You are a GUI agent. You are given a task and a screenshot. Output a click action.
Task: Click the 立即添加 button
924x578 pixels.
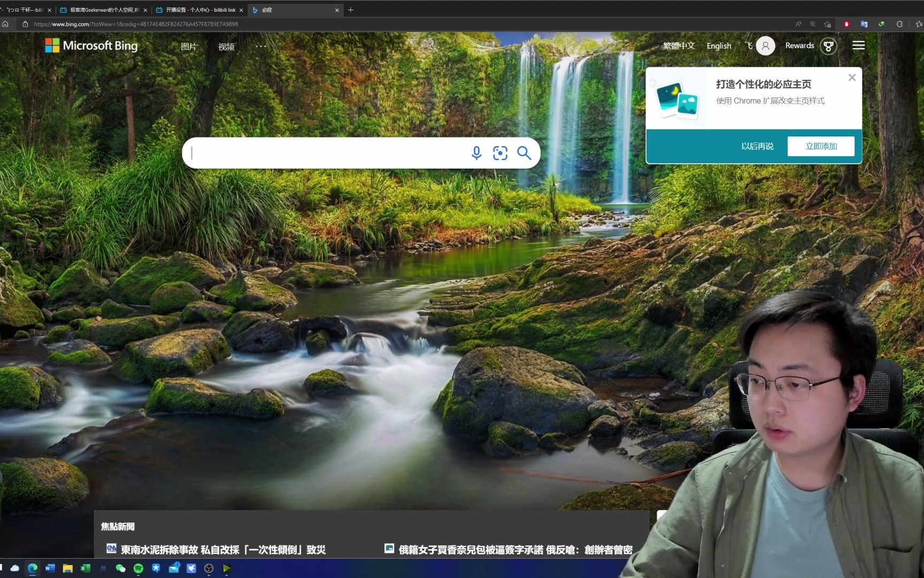(821, 146)
